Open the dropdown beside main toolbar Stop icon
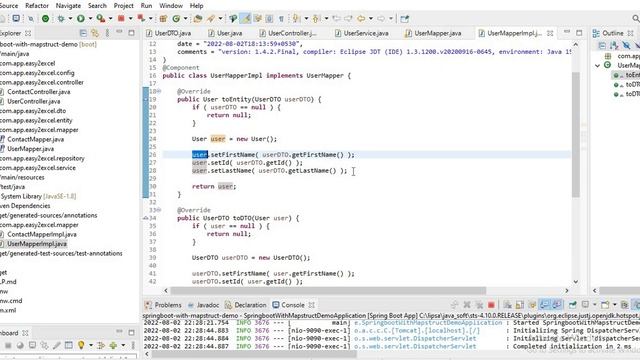This screenshot has width=640, height=360. (130, 18)
